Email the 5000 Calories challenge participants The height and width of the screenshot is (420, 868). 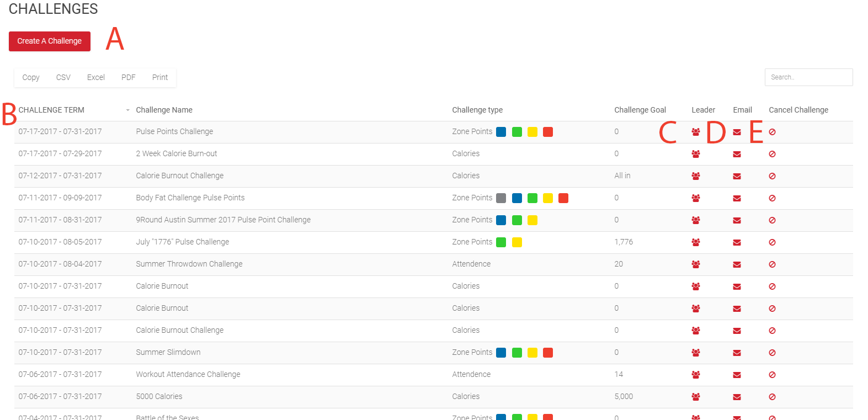[x=737, y=397]
